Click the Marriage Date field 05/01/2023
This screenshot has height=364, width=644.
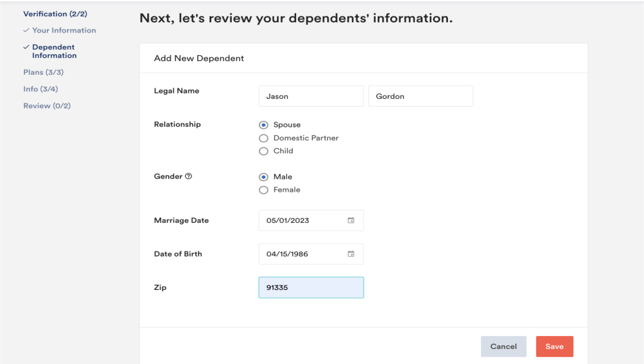[311, 220]
